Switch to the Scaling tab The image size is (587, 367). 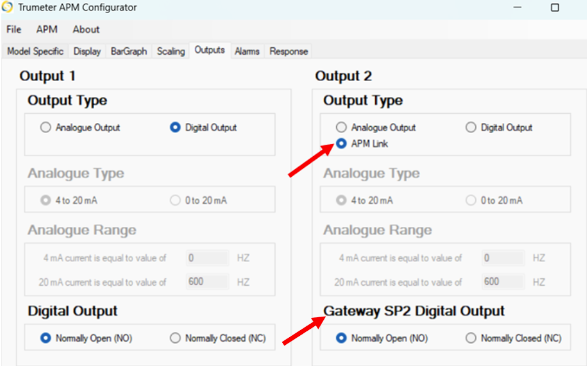coord(171,51)
